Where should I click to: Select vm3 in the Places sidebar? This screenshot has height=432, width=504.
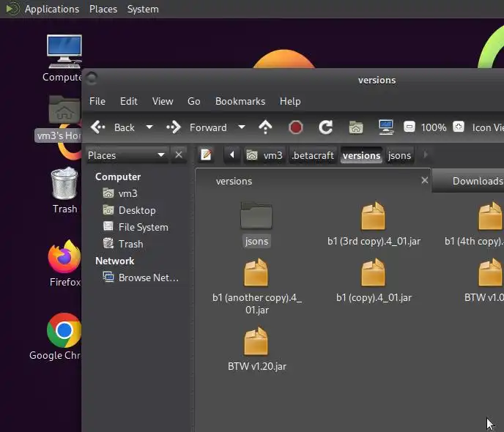[120, 193]
